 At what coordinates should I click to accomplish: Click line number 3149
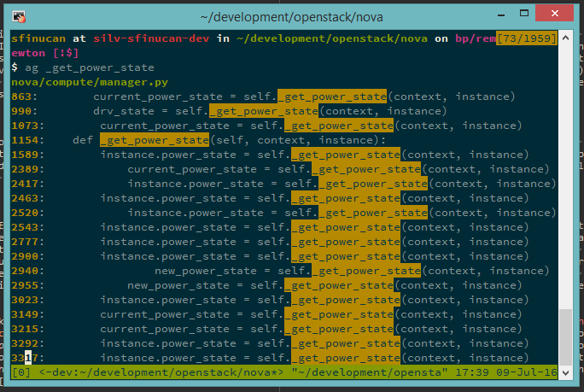click(25, 315)
